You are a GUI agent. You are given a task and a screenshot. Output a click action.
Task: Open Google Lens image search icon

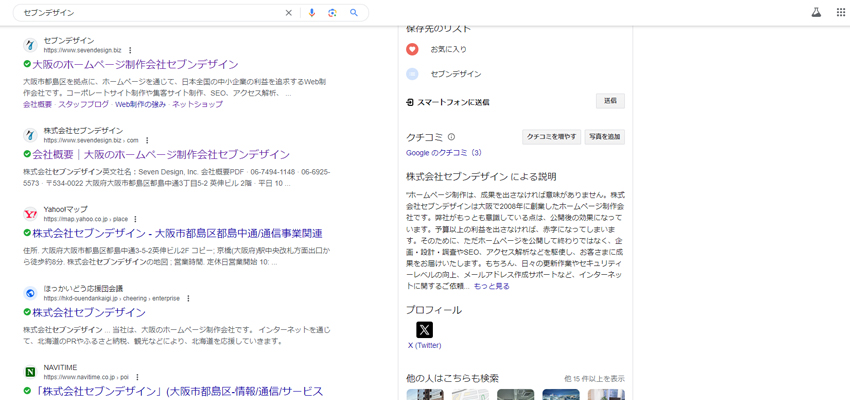(x=332, y=13)
